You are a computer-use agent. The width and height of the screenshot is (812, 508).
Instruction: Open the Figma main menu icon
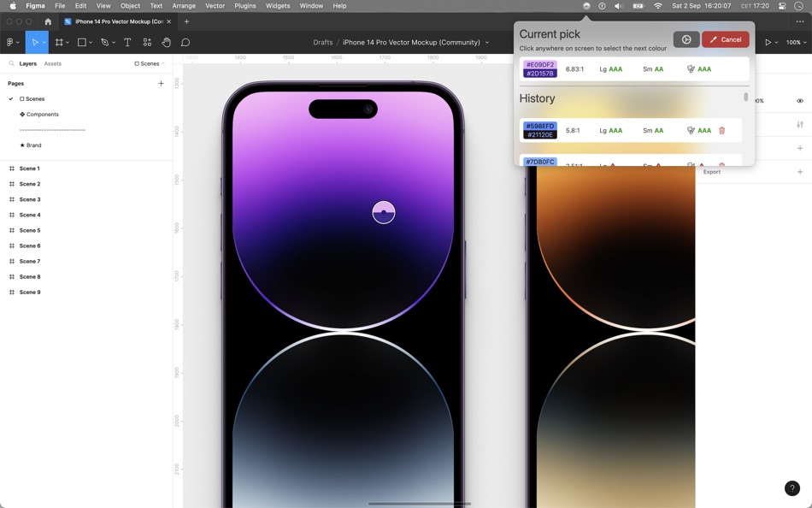click(x=10, y=43)
